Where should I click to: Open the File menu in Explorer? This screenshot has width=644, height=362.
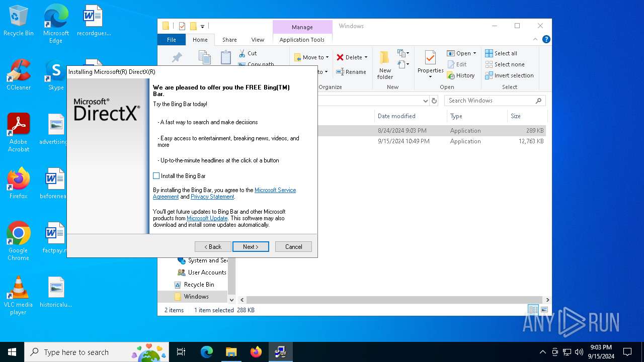[172, 40]
